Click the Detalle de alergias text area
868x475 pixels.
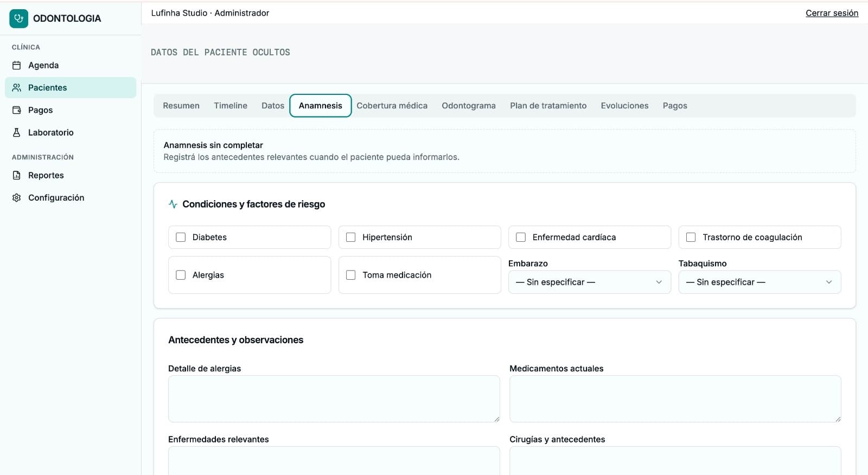click(334, 399)
